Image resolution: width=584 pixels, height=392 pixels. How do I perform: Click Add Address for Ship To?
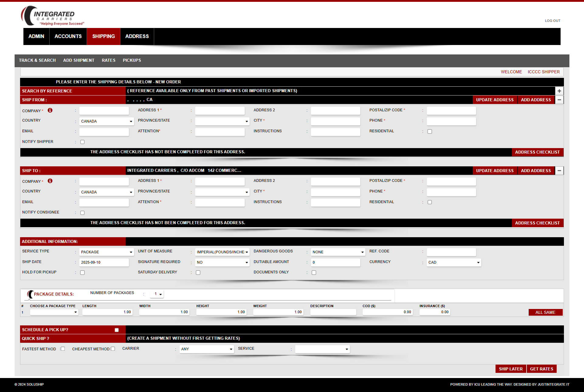[536, 171]
